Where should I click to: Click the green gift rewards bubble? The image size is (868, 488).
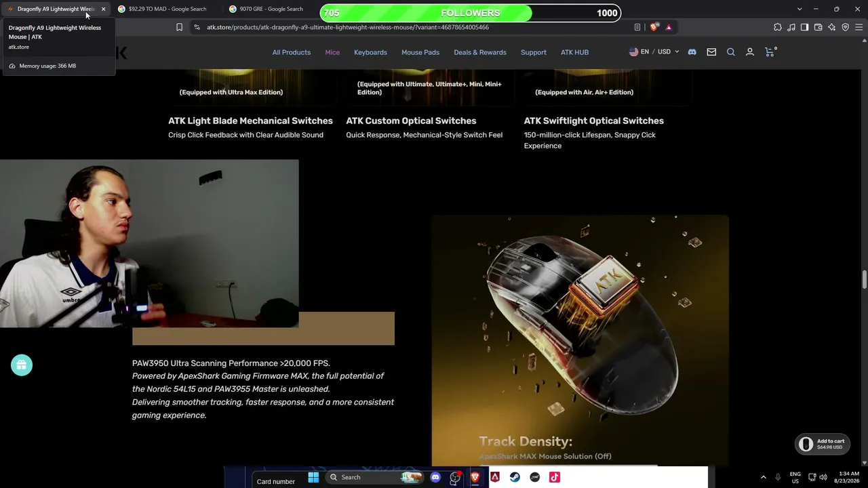click(22, 365)
